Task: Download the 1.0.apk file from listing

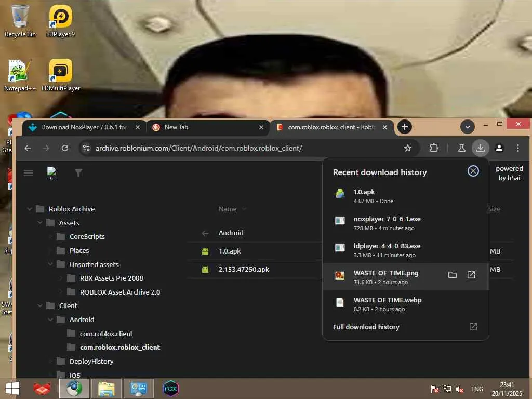Action: [x=229, y=251]
